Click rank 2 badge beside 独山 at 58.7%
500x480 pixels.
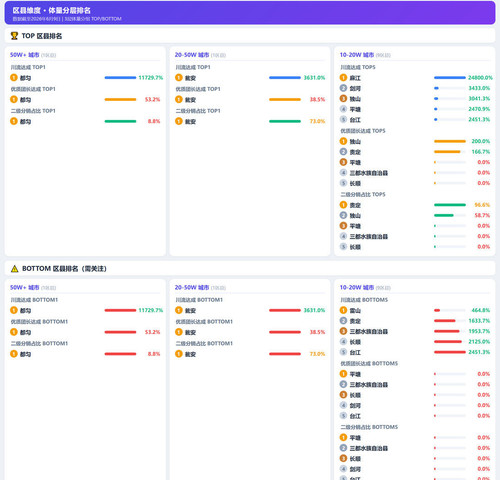[343, 215]
